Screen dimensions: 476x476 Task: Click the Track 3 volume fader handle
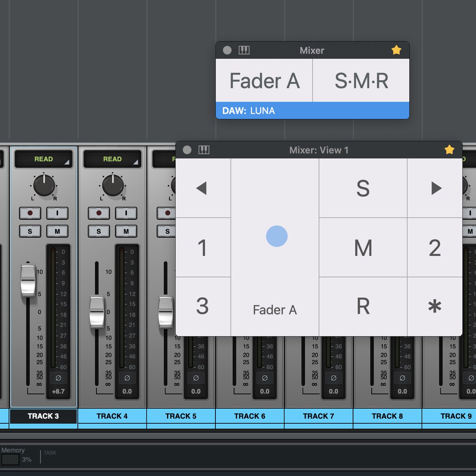pyautogui.click(x=28, y=281)
